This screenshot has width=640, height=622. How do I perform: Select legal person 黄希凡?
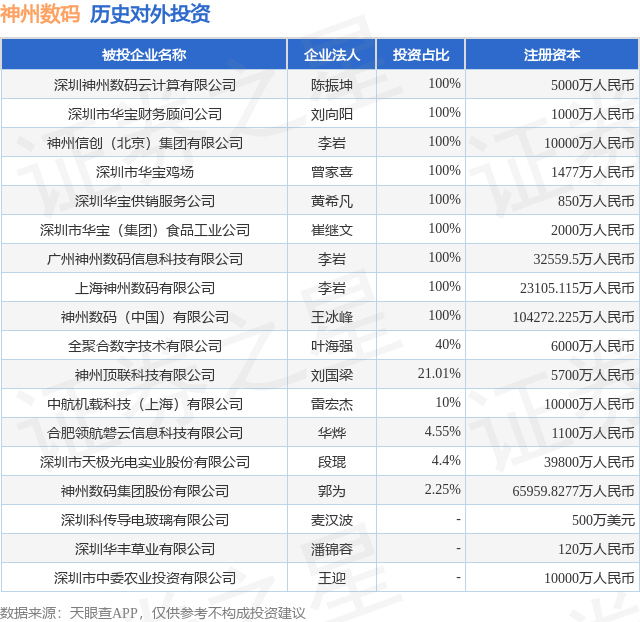pyautogui.click(x=332, y=201)
